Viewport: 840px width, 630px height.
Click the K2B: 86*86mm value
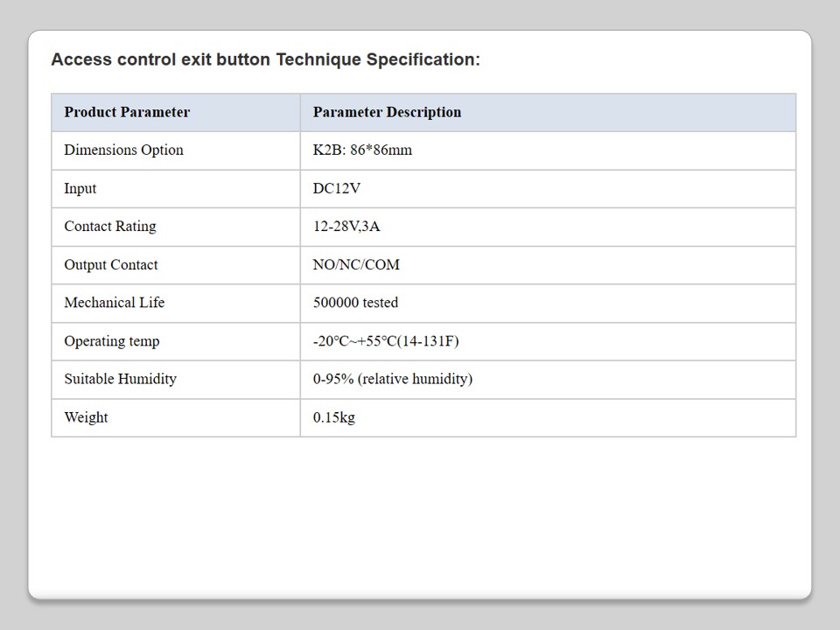point(362,150)
